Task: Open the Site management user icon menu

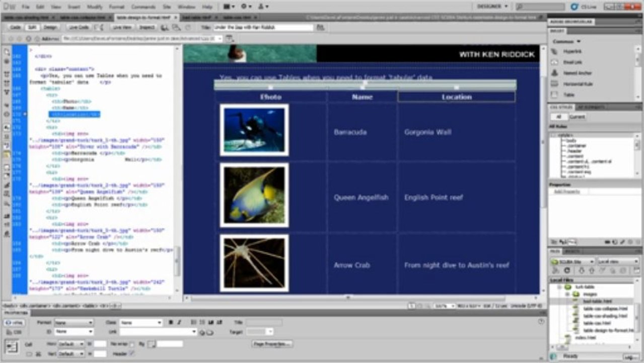Action: 263,7
